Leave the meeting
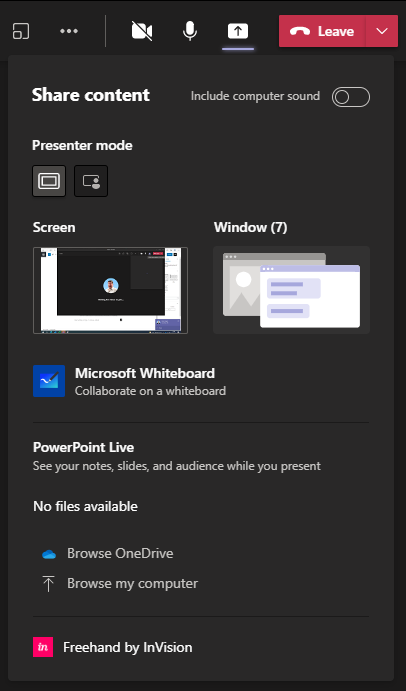The image size is (406, 691). (322, 31)
